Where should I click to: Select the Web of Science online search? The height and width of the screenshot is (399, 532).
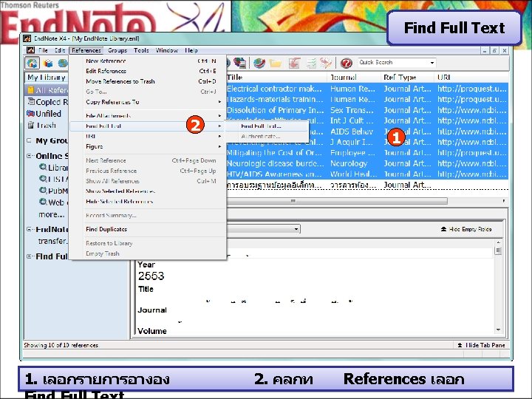[54, 202]
